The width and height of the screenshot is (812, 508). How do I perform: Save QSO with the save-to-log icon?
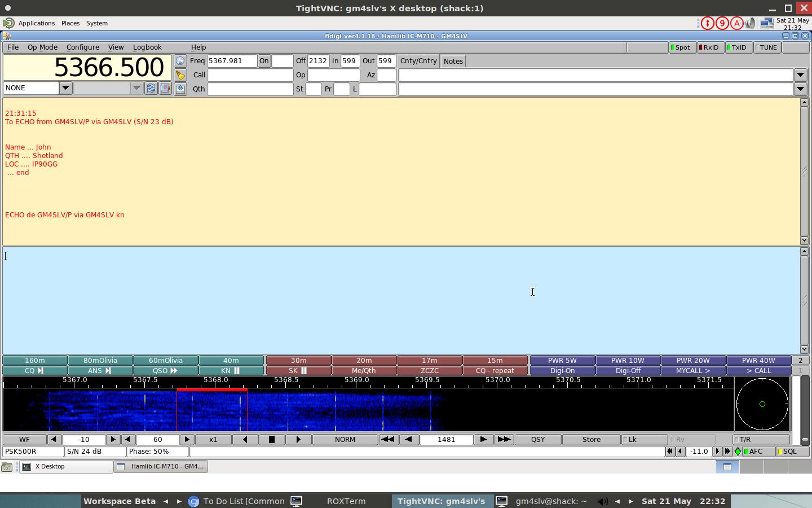tap(180, 89)
